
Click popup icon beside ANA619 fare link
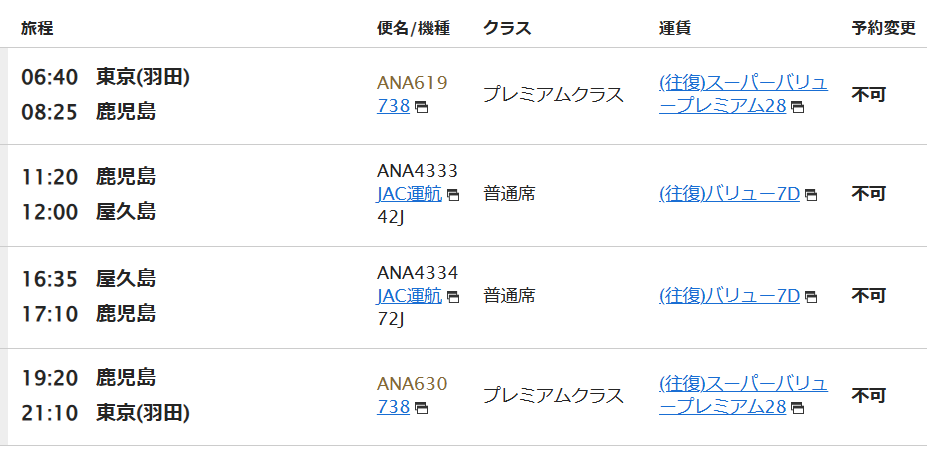point(798,108)
